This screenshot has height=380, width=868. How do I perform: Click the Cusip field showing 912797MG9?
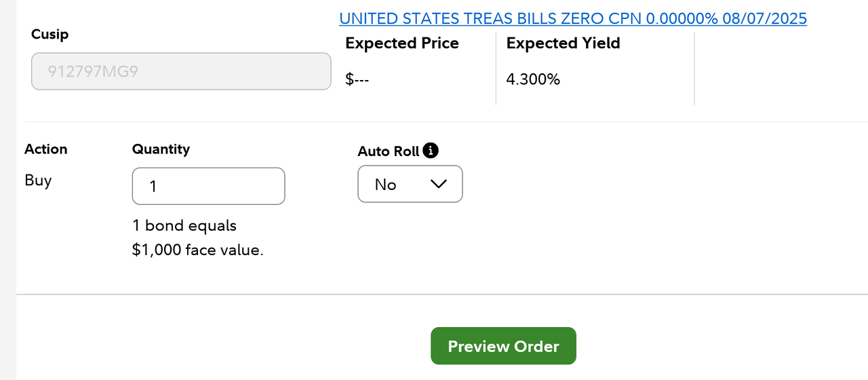[180, 71]
